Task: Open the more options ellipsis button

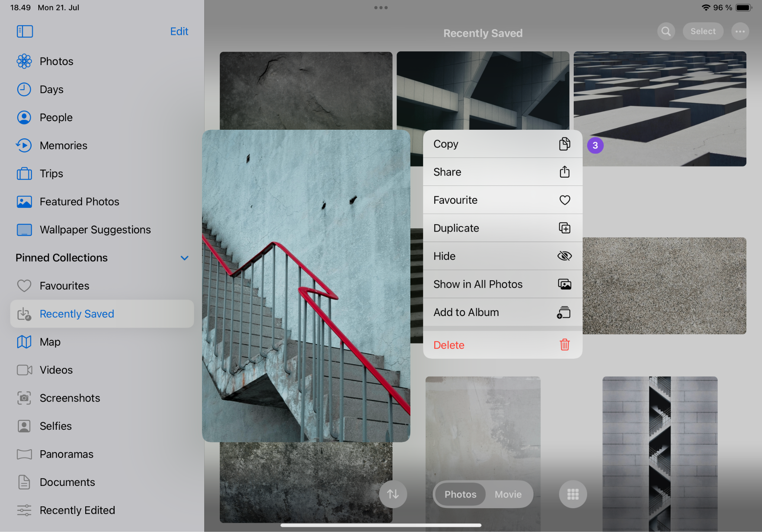Action: click(x=740, y=31)
